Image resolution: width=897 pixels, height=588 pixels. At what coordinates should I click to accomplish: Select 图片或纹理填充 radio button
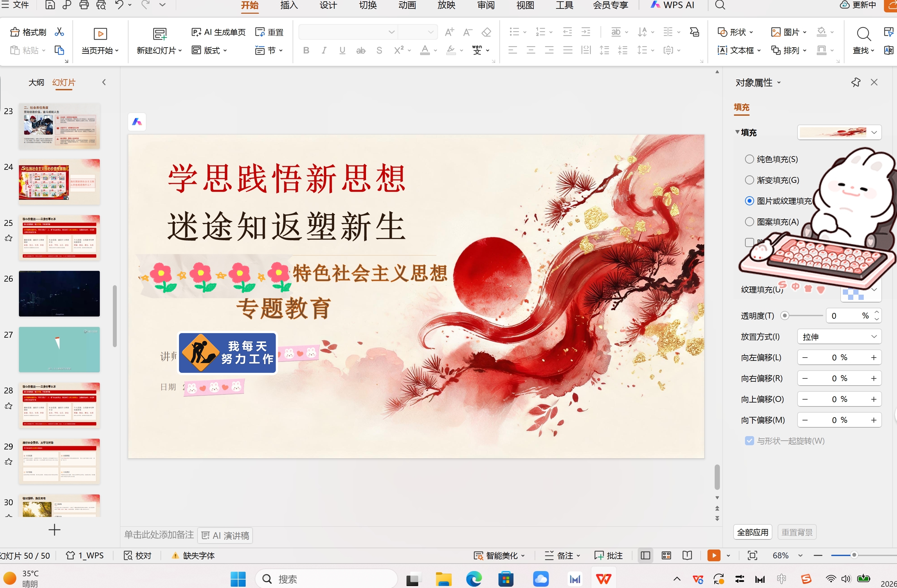pos(749,201)
